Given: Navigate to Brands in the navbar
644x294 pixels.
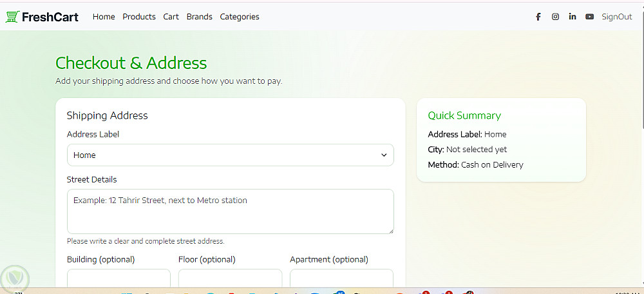Looking at the screenshot, I should [199, 17].
